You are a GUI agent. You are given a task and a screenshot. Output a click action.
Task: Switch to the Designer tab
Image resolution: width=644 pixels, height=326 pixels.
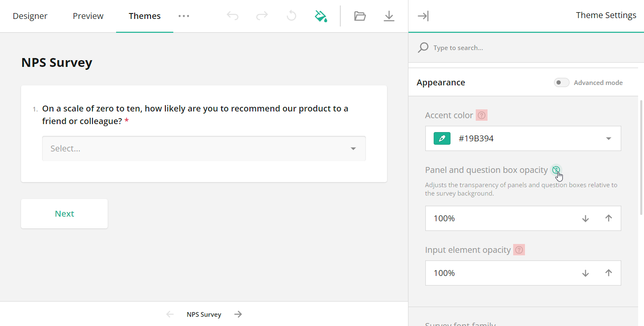(30, 16)
